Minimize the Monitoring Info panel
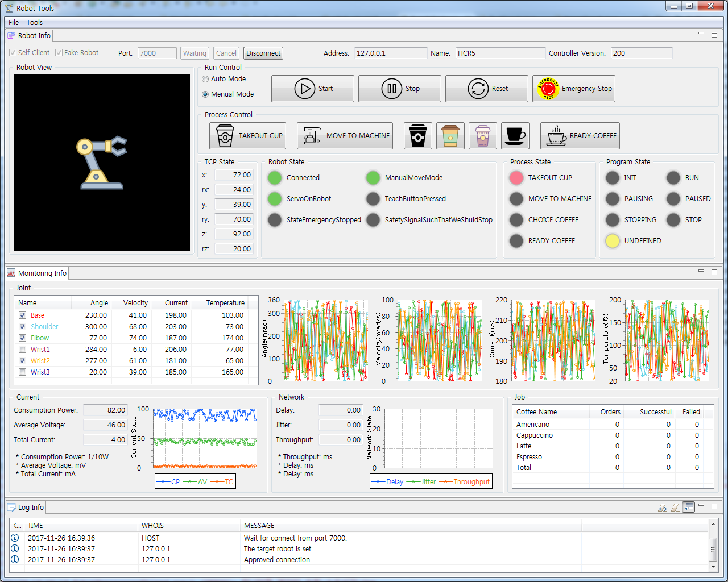This screenshot has height=582, width=728. 701,272
